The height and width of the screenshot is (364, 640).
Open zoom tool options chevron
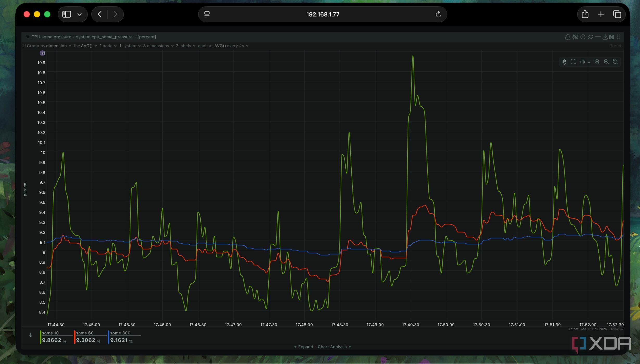[x=589, y=62]
